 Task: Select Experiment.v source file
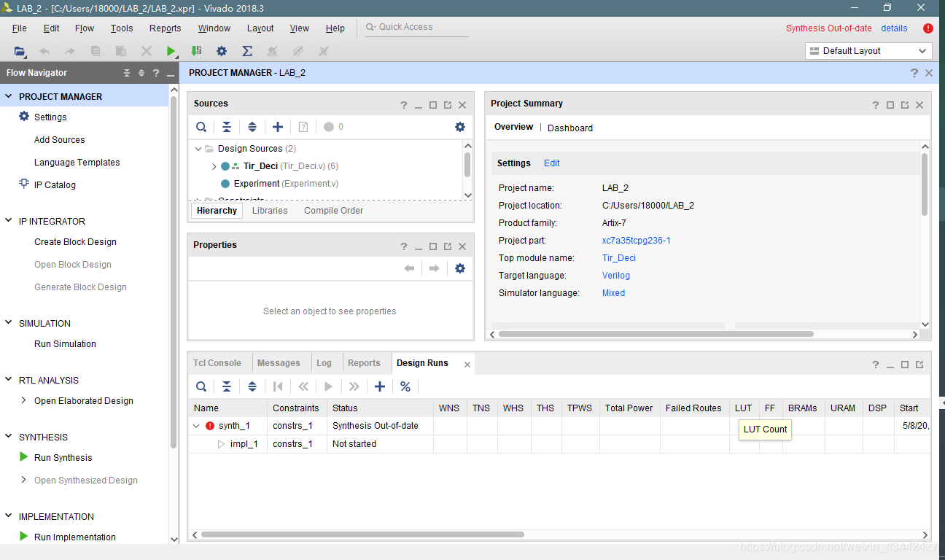click(x=286, y=184)
